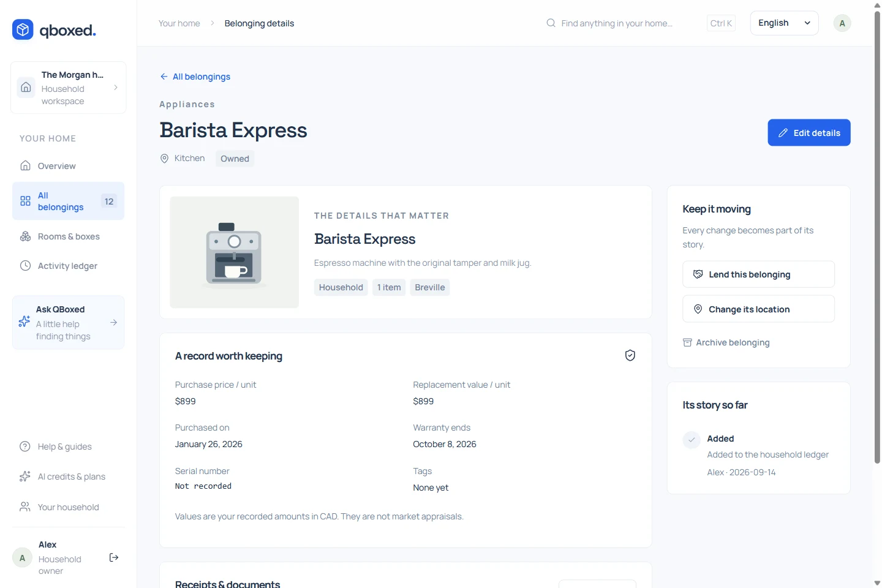
Task: Open the Morgan household workspace switcher
Action: coord(68,88)
